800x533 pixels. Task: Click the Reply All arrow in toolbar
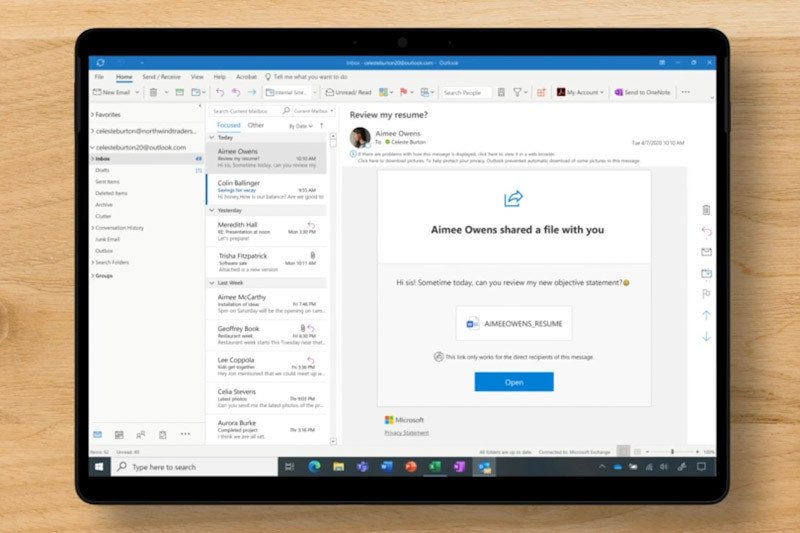point(236,92)
